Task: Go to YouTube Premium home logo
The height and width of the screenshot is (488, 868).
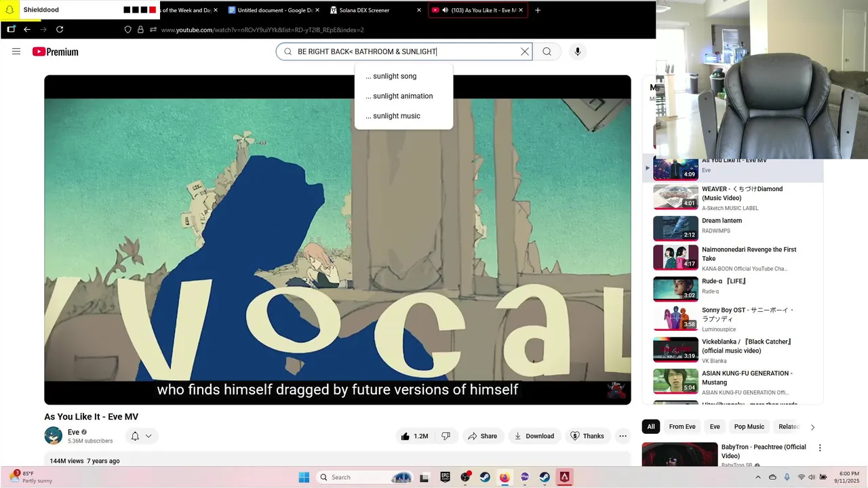Action: pyautogui.click(x=55, y=52)
